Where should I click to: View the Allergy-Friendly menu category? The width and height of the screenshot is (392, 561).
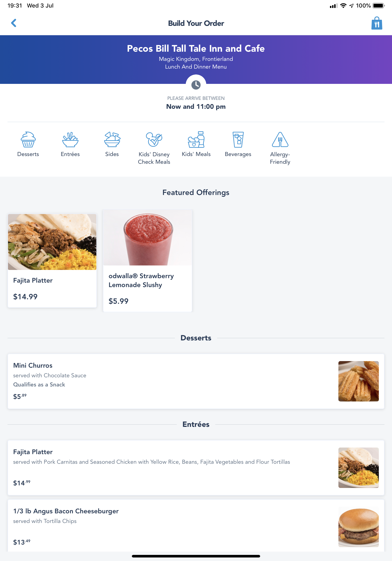tap(280, 148)
